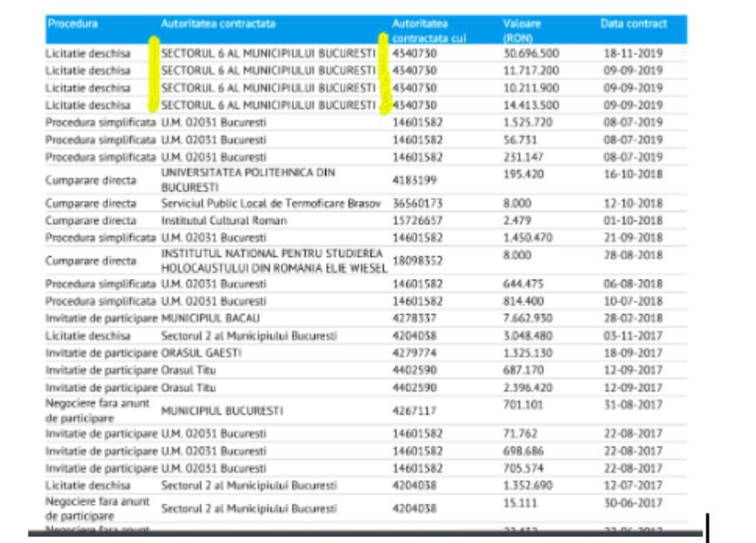Select the date 18-11-2019 cell
Screen dimensions: 756x543
633,53
